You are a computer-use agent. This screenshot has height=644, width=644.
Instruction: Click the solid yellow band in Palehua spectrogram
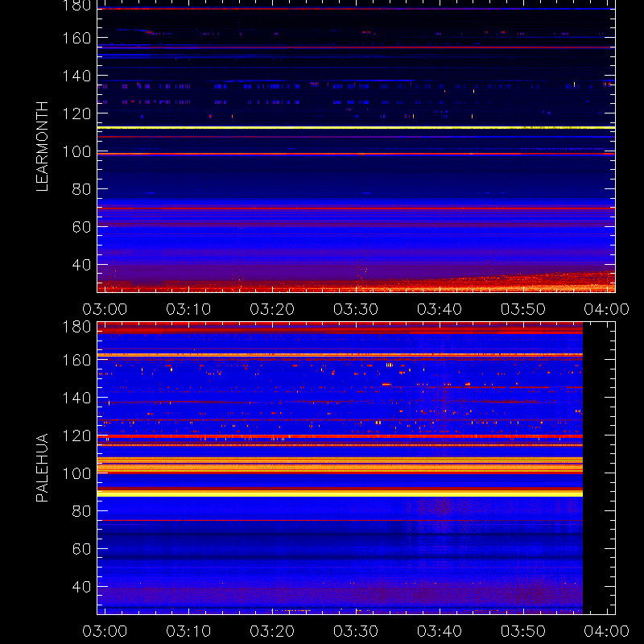tap(340, 495)
